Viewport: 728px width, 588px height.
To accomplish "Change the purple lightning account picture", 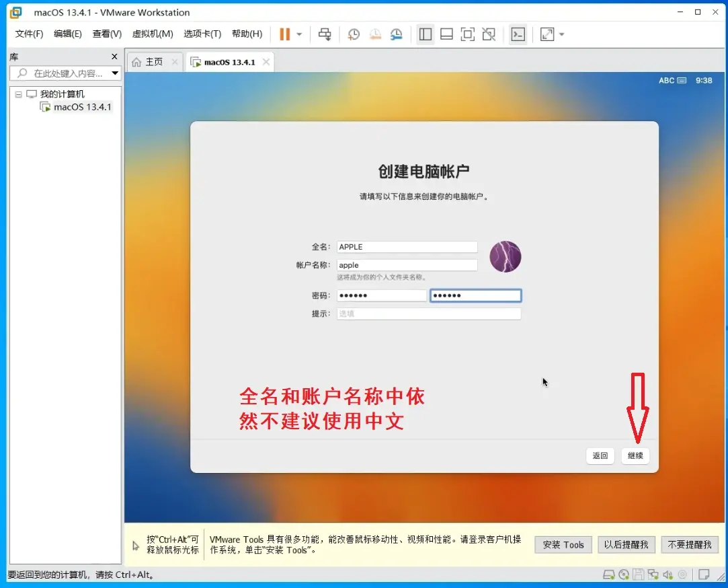I will [505, 256].
